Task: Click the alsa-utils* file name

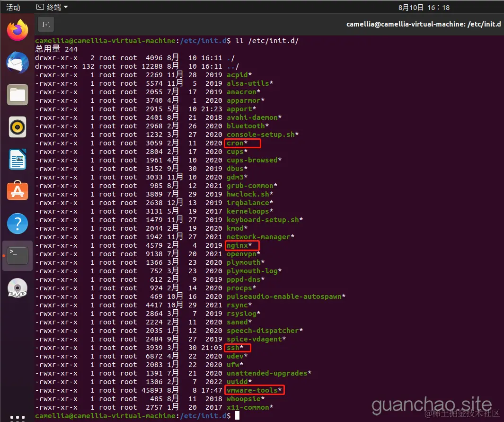Action: coord(250,83)
